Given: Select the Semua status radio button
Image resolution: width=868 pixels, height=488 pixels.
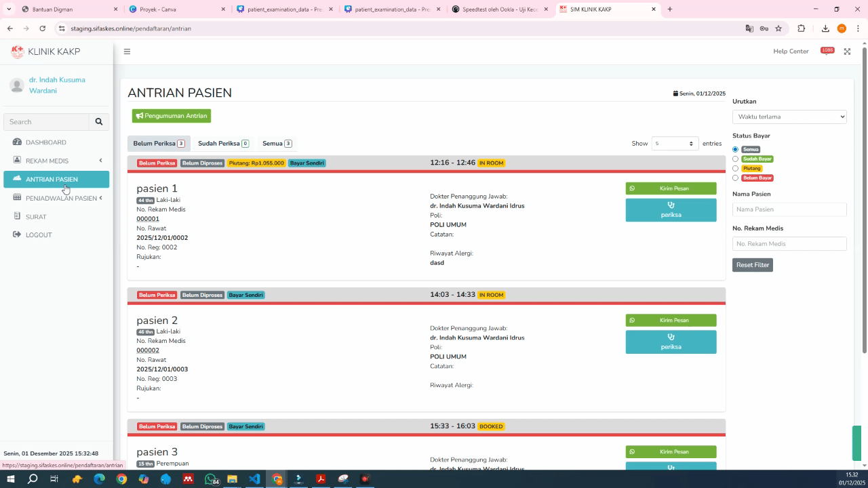Looking at the screenshot, I should point(735,149).
